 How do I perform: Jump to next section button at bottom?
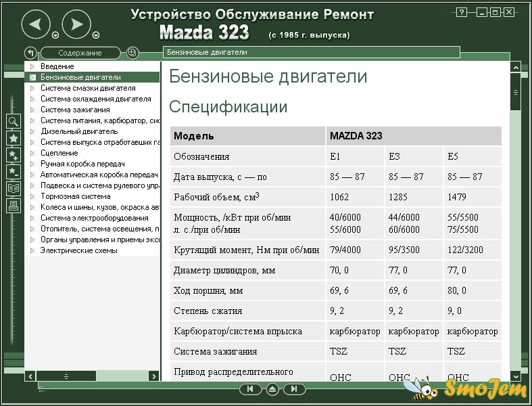tap(294, 389)
